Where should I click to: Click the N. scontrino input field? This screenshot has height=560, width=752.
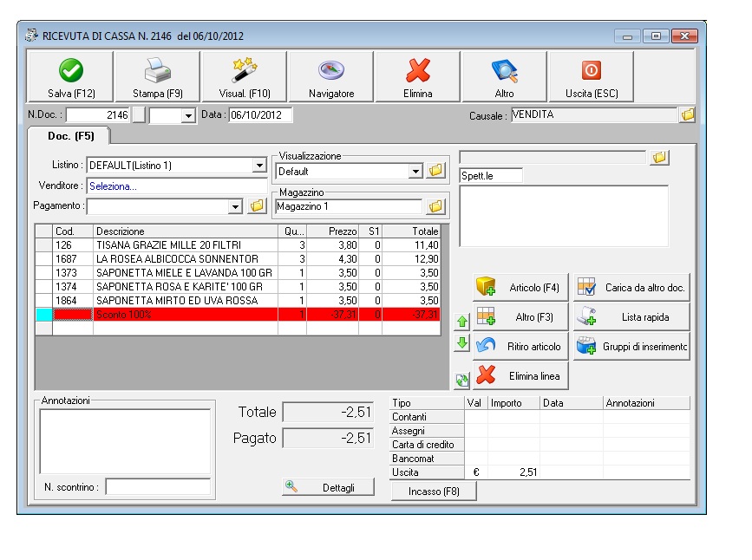tap(158, 487)
